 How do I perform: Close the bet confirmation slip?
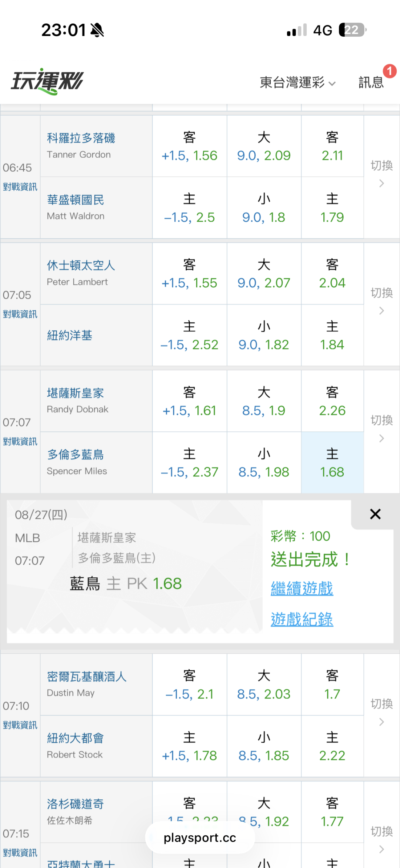tap(375, 514)
